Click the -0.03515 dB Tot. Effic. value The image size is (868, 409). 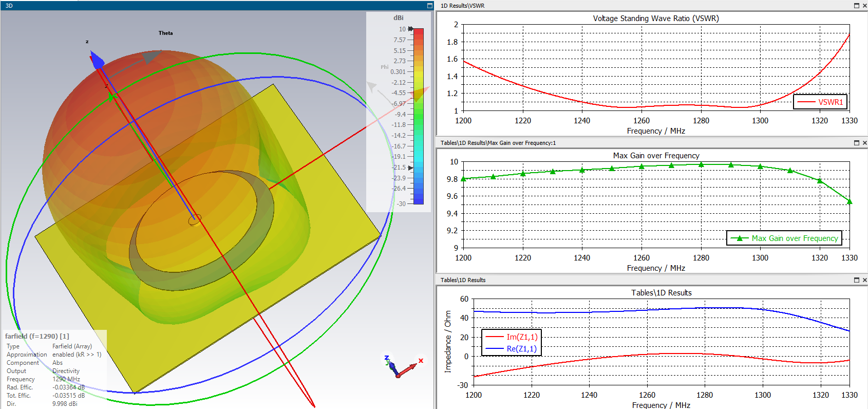(68, 396)
